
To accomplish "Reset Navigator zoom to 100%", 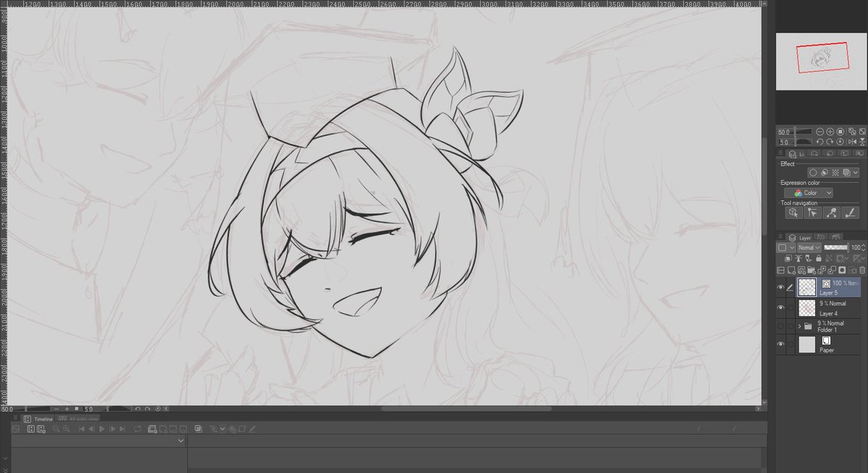I will (x=840, y=132).
